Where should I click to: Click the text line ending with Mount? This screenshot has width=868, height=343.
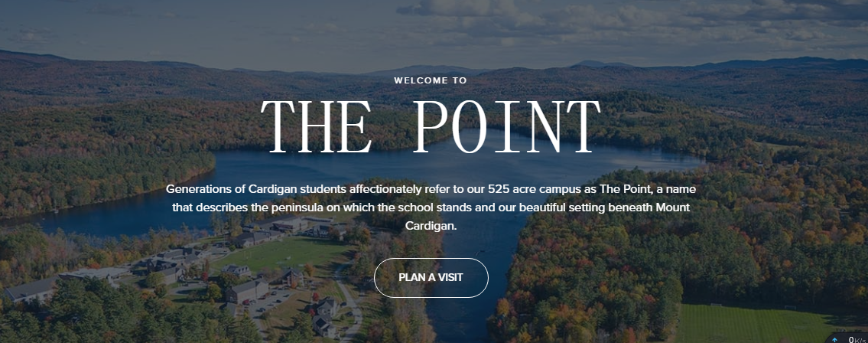431,207
